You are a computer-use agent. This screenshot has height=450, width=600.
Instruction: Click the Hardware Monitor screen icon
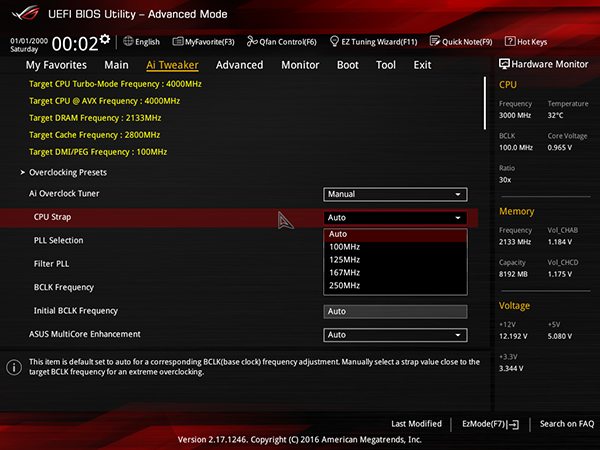pos(504,64)
